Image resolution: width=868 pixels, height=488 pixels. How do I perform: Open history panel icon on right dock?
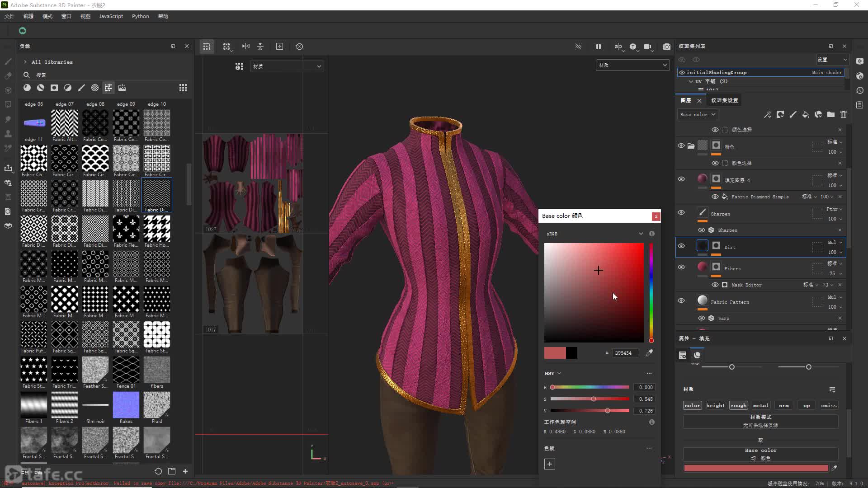point(860,90)
